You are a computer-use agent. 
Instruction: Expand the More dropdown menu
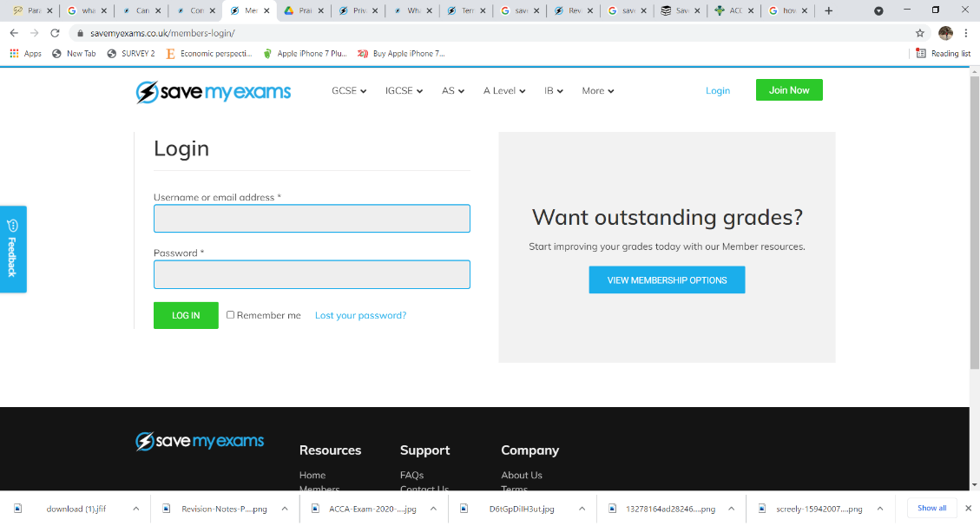[x=597, y=90]
